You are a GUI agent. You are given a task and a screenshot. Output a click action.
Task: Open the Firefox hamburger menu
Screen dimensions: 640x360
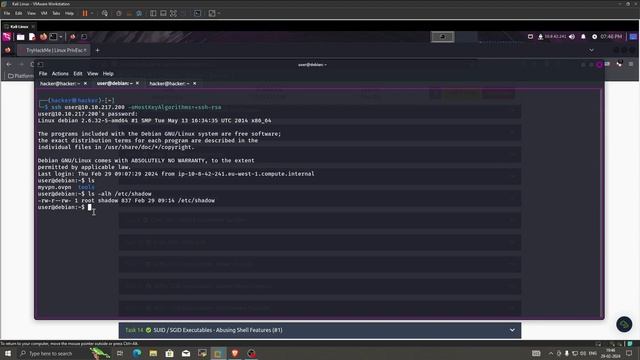631,64
